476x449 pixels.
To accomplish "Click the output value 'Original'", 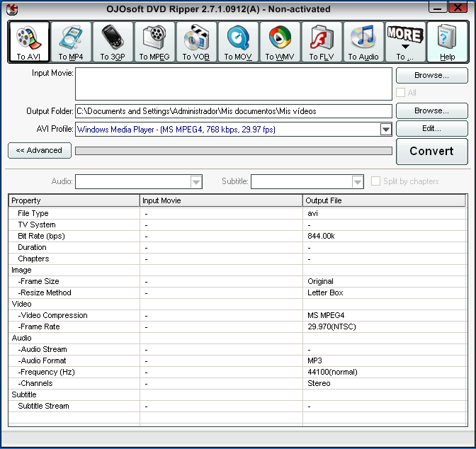I will click(321, 282).
